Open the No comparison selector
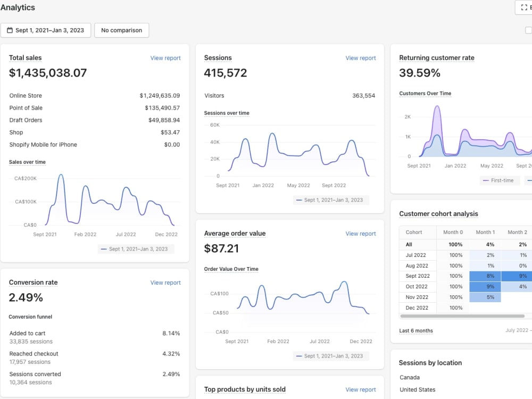532x399 pixels. pyautogui.click(x=121, y=30)
